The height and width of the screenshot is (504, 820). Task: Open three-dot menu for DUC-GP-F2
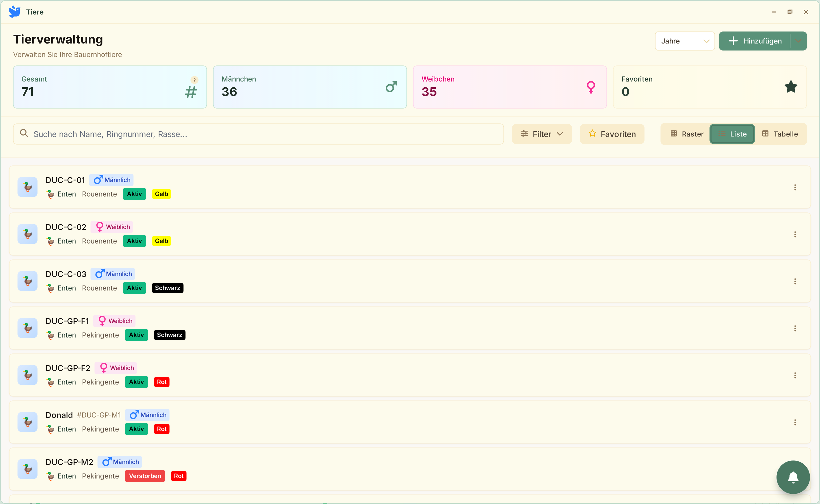coord(795,375)
